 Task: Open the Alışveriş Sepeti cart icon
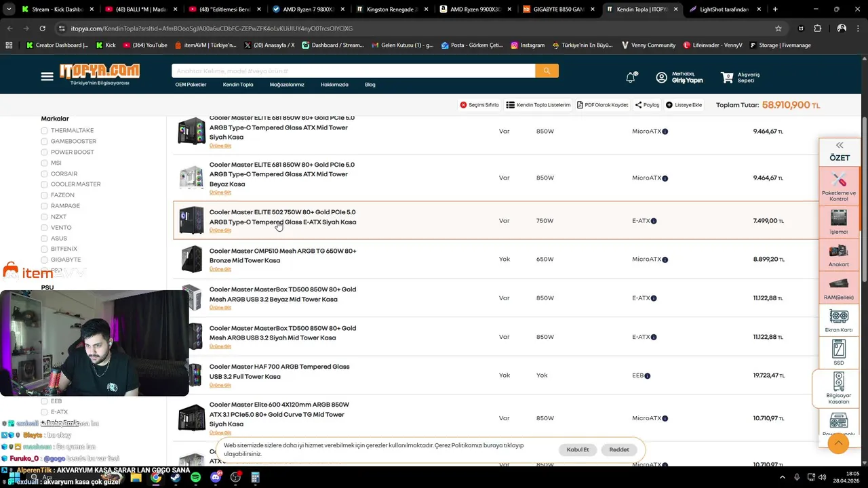[728, 77]
